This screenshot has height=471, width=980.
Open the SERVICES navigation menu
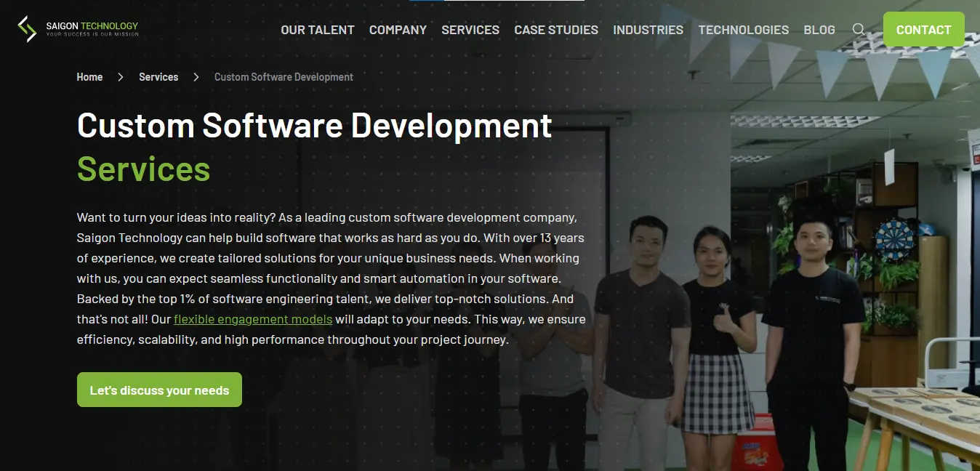470,30
